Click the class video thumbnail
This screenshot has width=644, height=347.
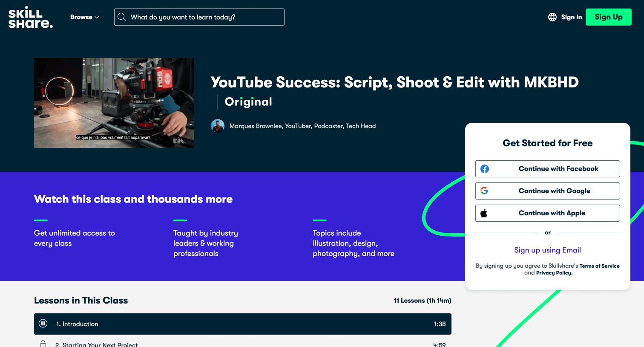click(x=114, y=103)
